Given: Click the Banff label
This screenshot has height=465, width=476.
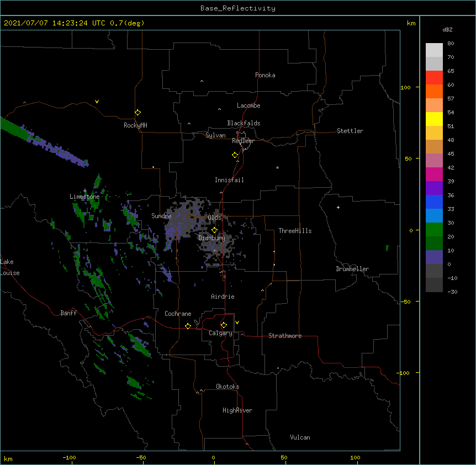Looking at the screenshot, I should [x=68, y=313].
